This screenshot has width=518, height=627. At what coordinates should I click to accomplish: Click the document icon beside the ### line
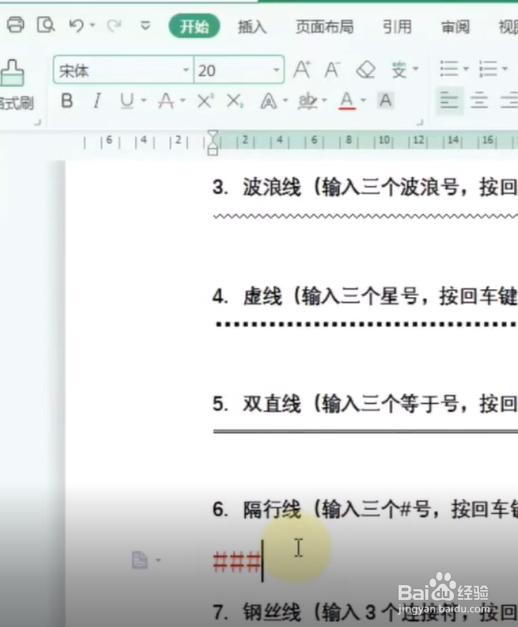pyautogui.click(x=140, y=560)
